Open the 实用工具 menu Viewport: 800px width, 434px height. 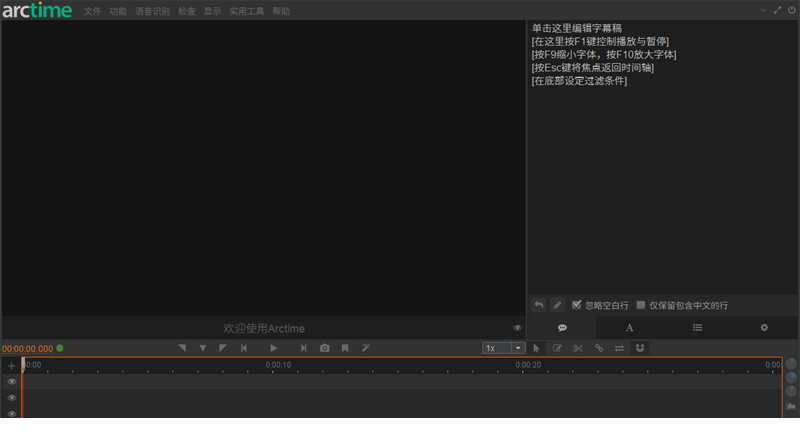[247, 11]
